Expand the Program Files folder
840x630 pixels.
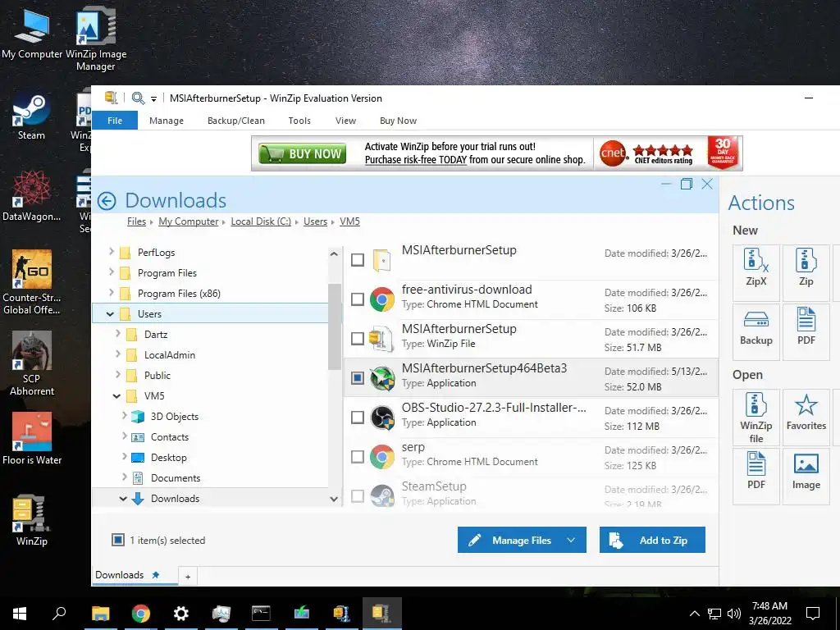(x=111, y=272)
